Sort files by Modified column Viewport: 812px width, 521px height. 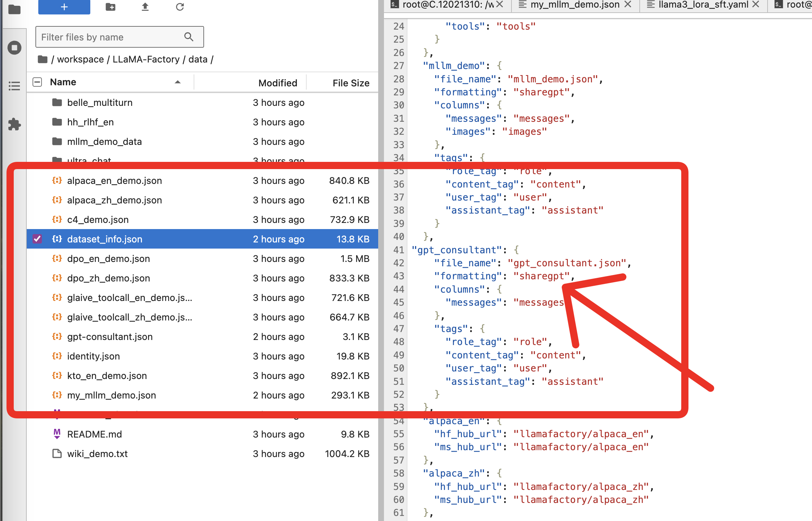coord(277,83)
